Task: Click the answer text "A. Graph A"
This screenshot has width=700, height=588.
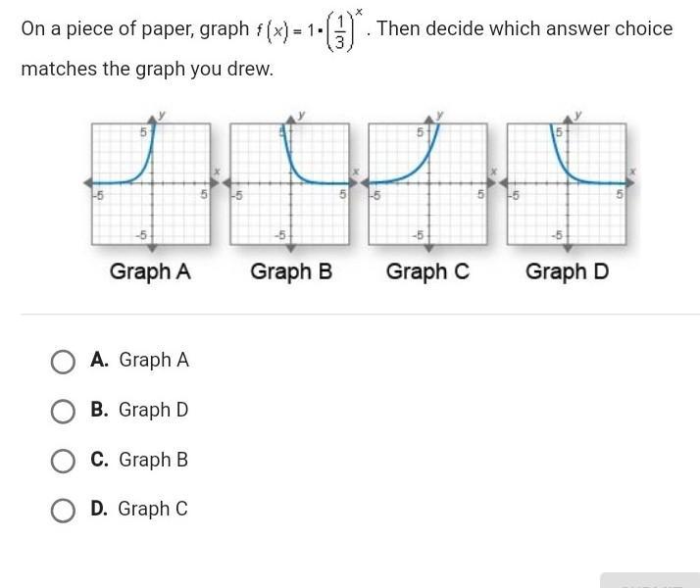Action: (x=139, y=361)
